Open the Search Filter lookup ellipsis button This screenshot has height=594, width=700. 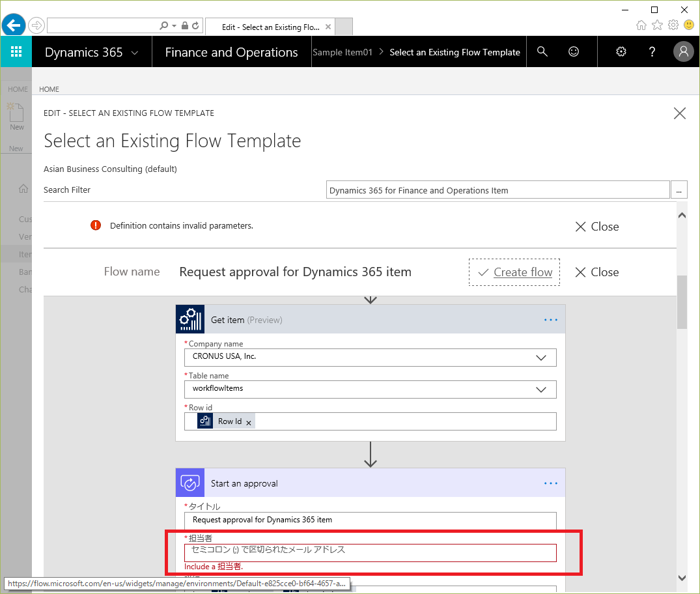click(x=679, y=190)
